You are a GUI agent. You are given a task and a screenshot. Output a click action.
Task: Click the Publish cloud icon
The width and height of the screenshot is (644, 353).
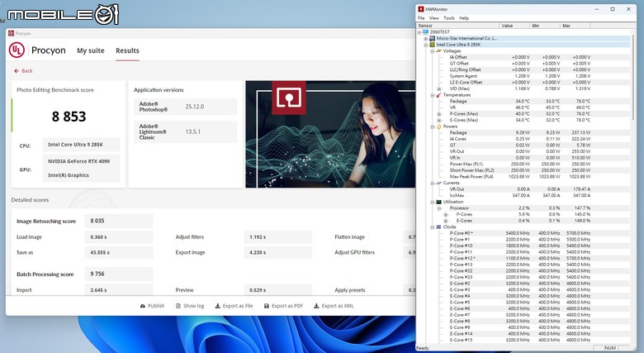(x=143, y=306)
